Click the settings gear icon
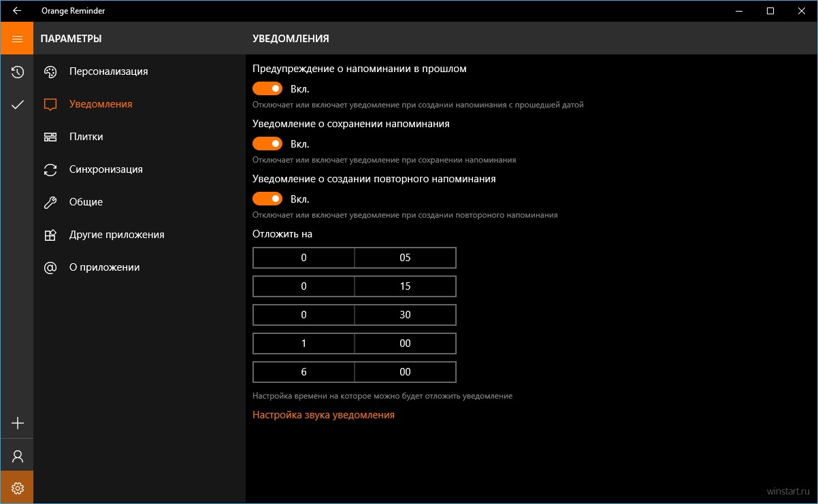This screenshot has width=818, height=504. pyautogui.click(x=17, y=488)
